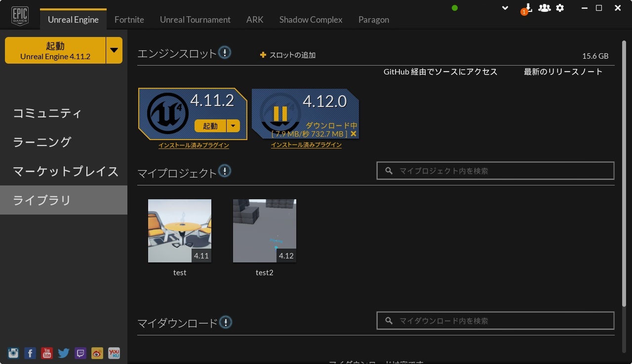The width and height of the screenshot is (632, 364).
Task: Open the YouTube social icon
Action: [47, 353]
